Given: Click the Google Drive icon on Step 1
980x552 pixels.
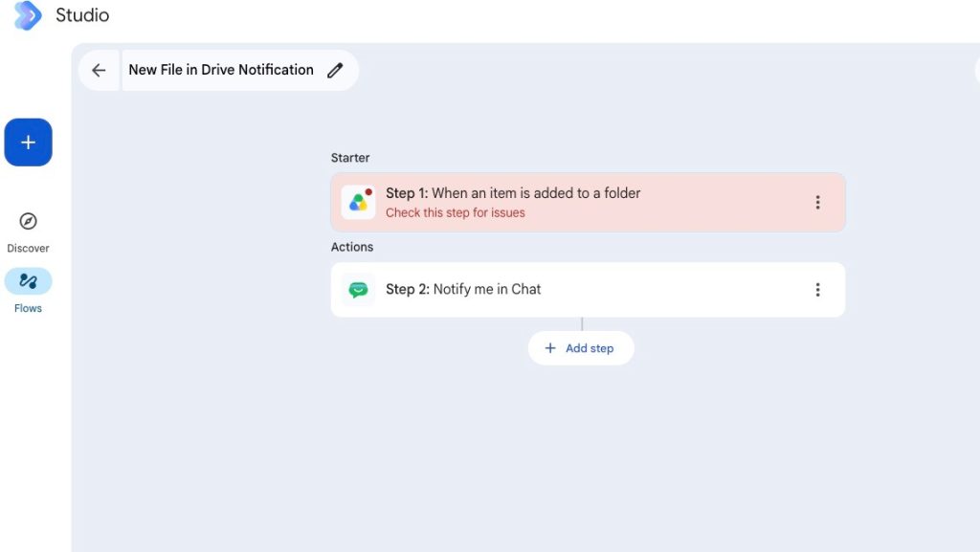Looking at the screenshot, I should tap(358, 202).
